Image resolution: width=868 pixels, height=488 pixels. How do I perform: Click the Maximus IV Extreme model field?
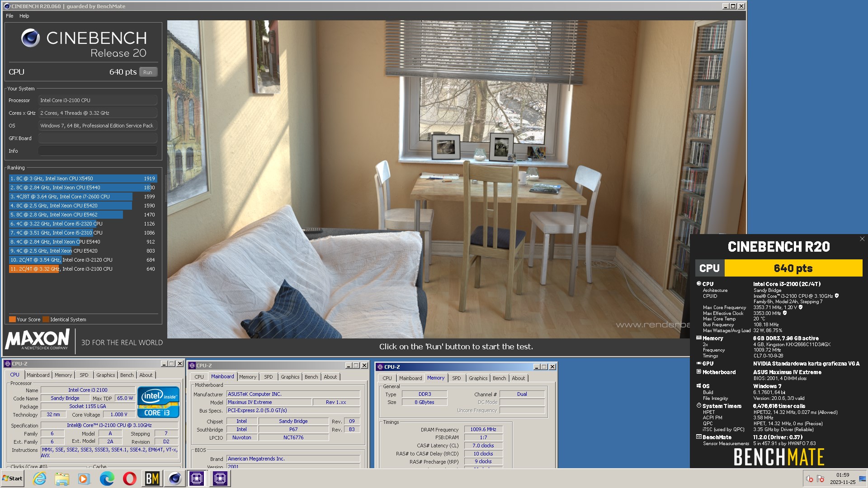269,402
